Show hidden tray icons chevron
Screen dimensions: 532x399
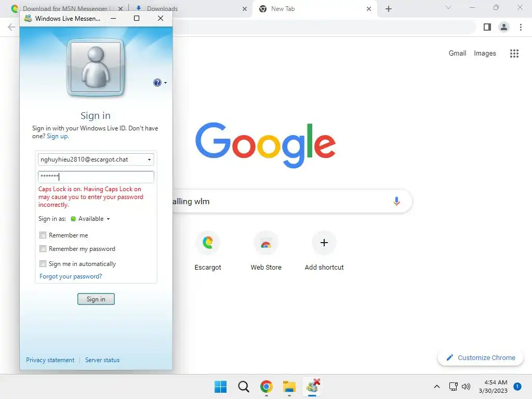tap(437, 387)
